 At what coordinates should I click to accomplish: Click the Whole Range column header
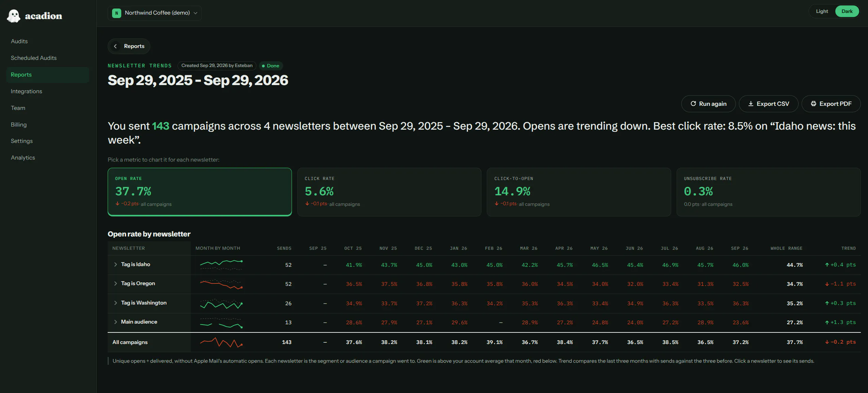pyautogui.click(x=786, y=248)
